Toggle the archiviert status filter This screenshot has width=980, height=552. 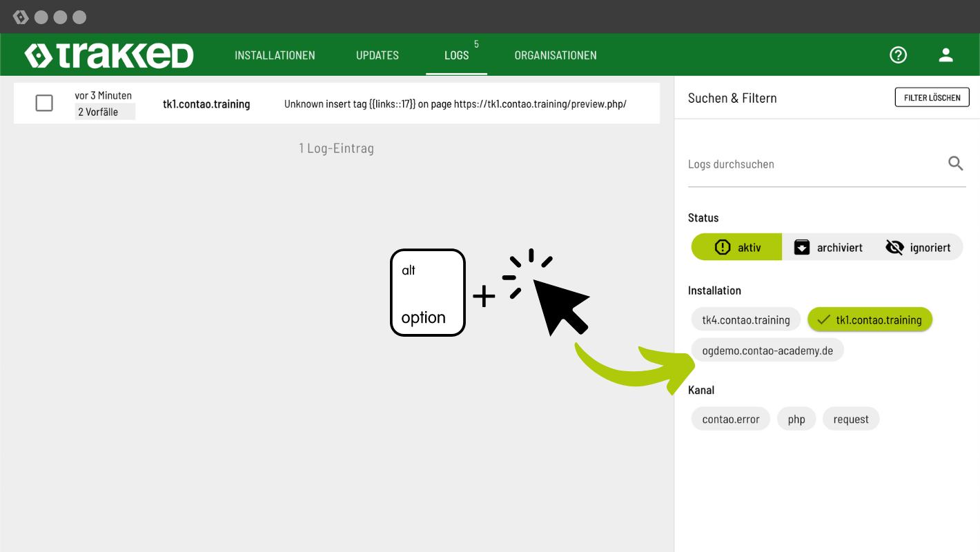tap(828, 247)
